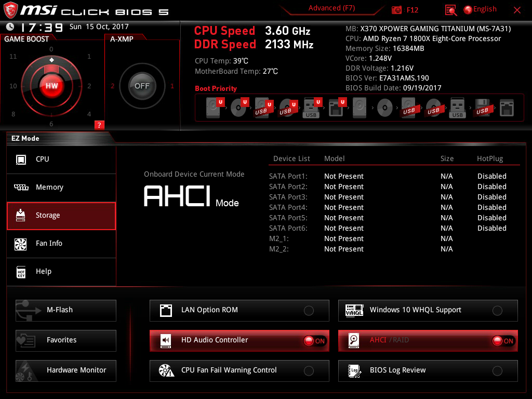Image resolution: width=532 pixels, height=399 pixels.
Task: Take a screenshot with the F12 camera icon
Action: (x=396, y=10)
